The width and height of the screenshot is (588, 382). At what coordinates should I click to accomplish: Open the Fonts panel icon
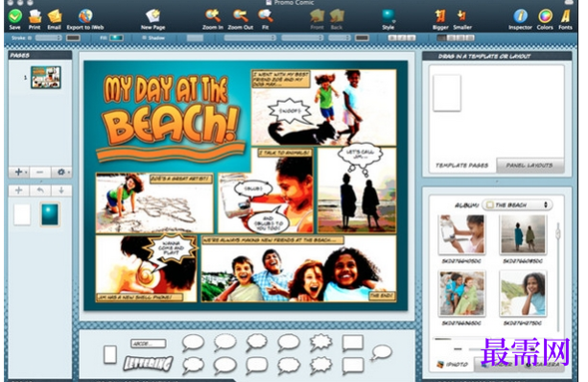565,16
